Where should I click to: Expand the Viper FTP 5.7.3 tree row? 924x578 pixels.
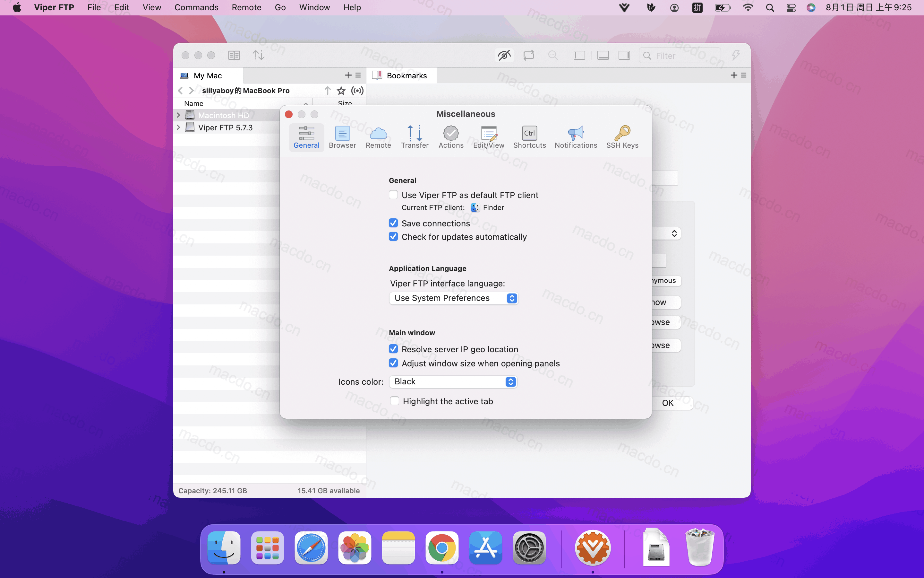tap(178, 127)
